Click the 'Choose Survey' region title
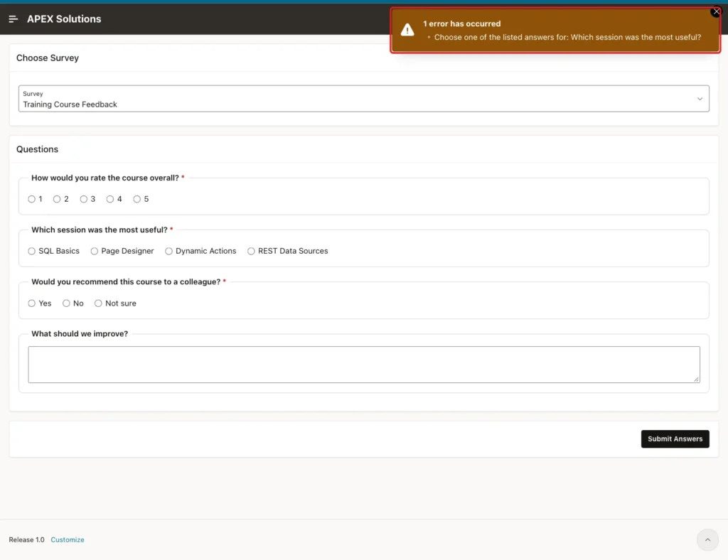 coord(48,58)
